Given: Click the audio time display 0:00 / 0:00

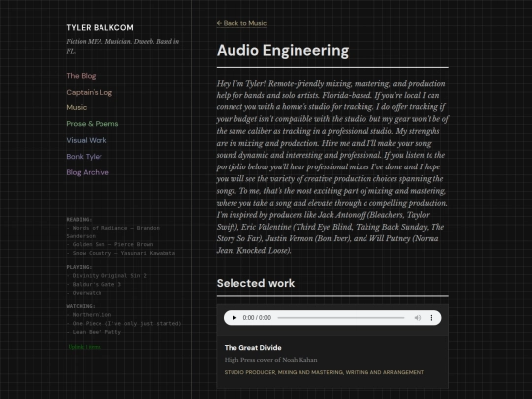Looking at the screenshot, I should [257, 318].
